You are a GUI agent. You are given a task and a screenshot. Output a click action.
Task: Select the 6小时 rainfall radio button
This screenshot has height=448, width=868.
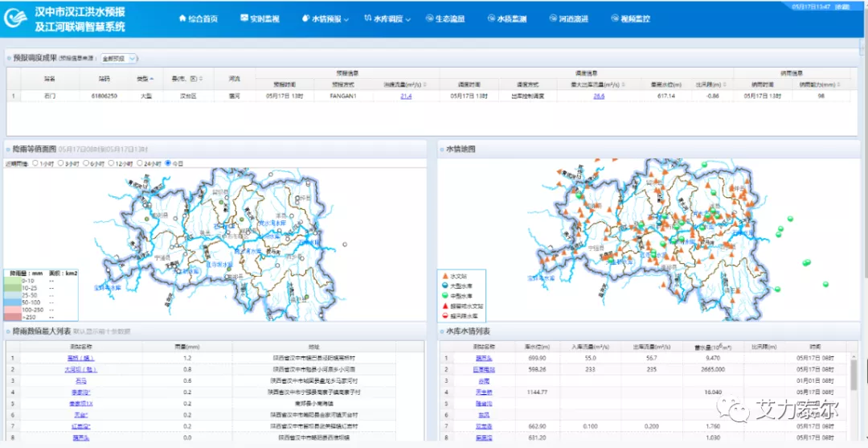pos(86,163)
